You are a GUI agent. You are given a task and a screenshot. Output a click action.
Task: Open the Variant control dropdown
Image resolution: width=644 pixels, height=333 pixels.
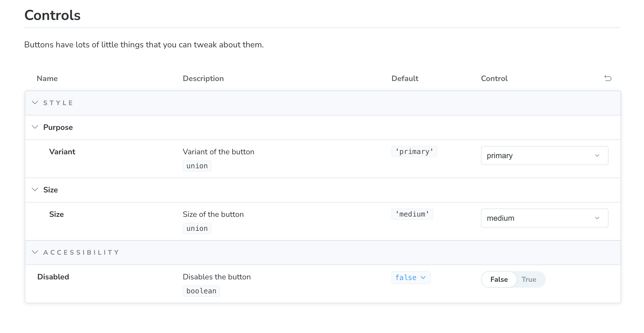(544, 155)
